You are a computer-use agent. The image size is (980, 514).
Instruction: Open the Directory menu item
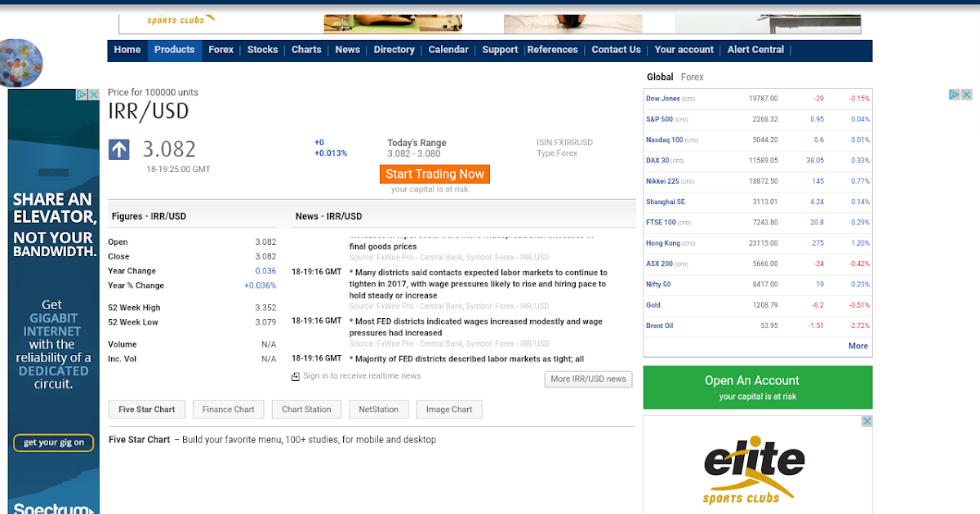394,50
